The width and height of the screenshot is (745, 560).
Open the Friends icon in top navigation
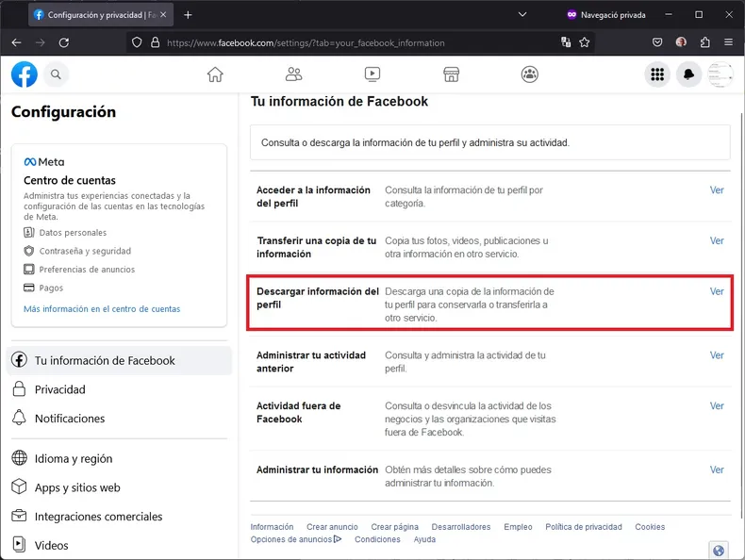(x=293, y=74)
